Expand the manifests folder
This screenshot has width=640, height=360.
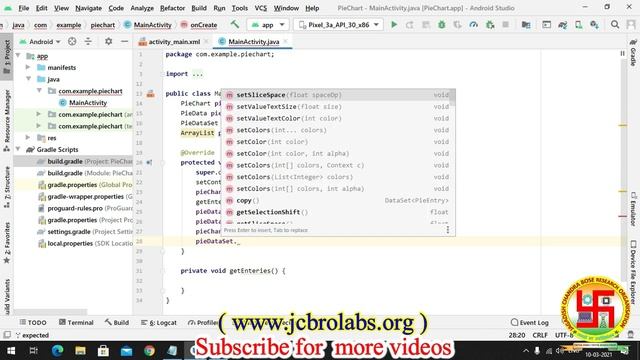coord(28,67)
